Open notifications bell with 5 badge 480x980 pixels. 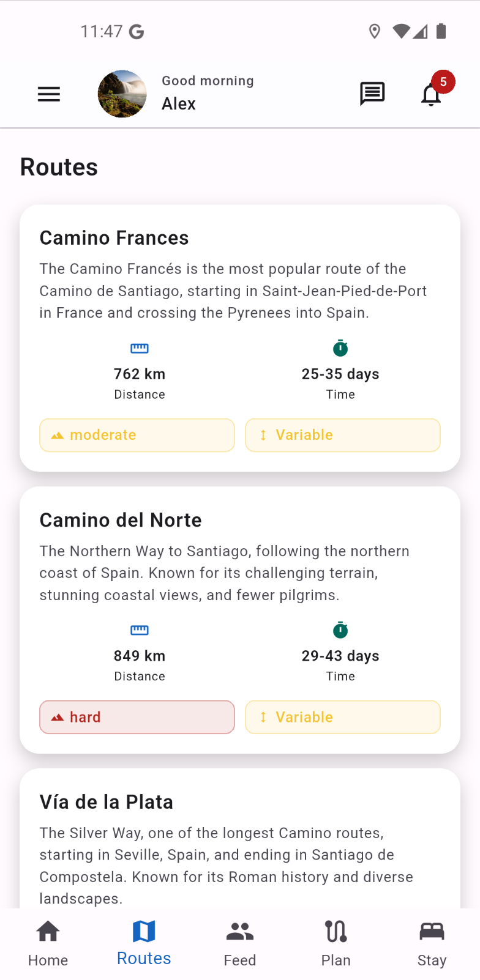coord(432,95)
